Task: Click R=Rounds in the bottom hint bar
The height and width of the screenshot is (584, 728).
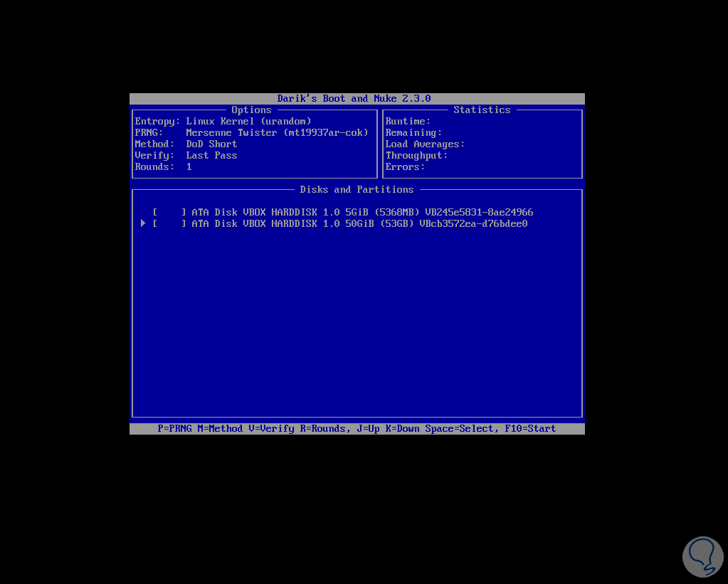Action: tap(325, 428)
